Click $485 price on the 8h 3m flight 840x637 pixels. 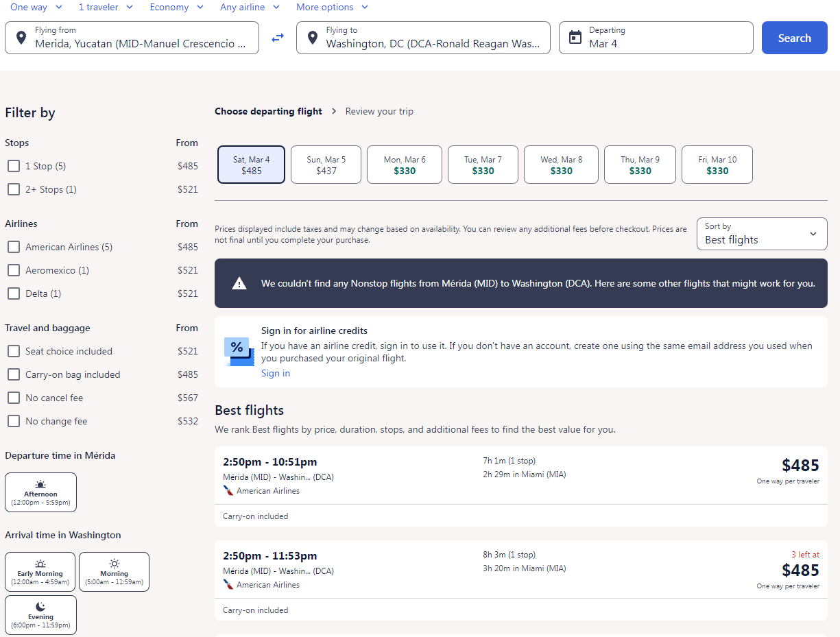pyautogui.click(x=800, y=570)
